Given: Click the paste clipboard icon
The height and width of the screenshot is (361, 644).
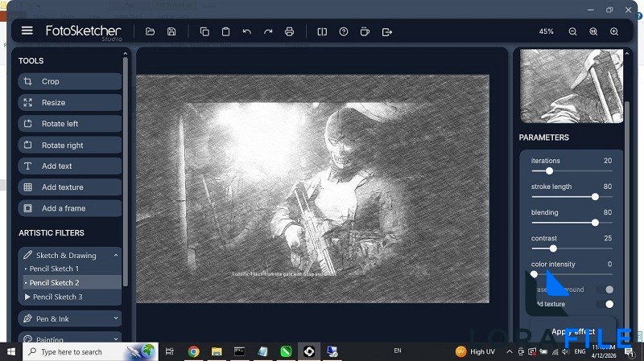Looking at the screenshot, I should (x=225, y=31).
